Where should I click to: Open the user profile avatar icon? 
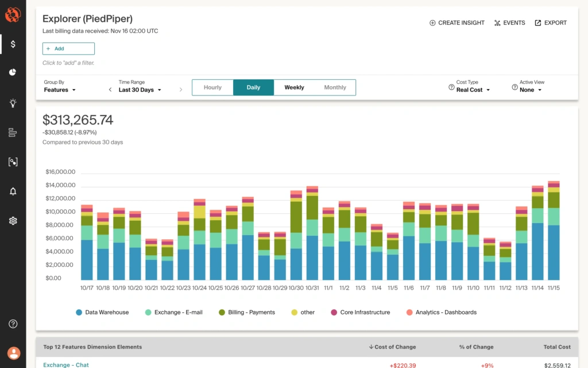click(x=14, y=353)
